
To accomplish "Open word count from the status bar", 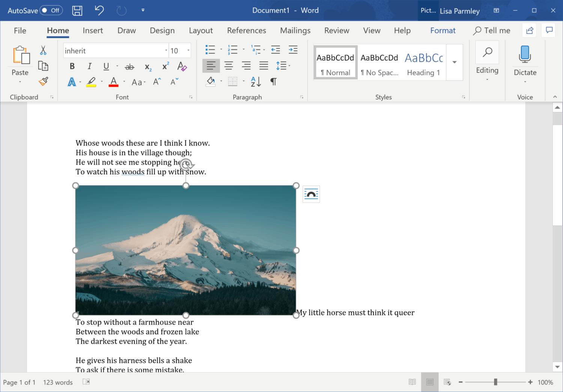I will pyautogui.click(x=57, y=382).
